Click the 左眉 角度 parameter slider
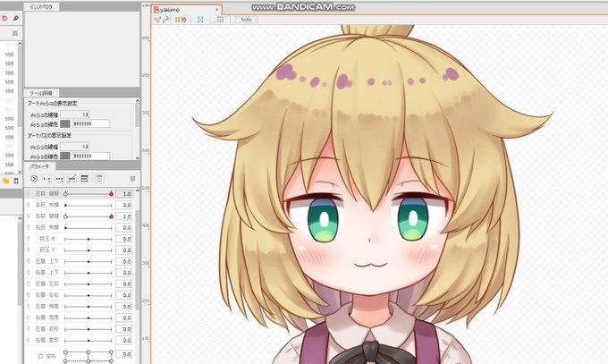 (89, 307)
